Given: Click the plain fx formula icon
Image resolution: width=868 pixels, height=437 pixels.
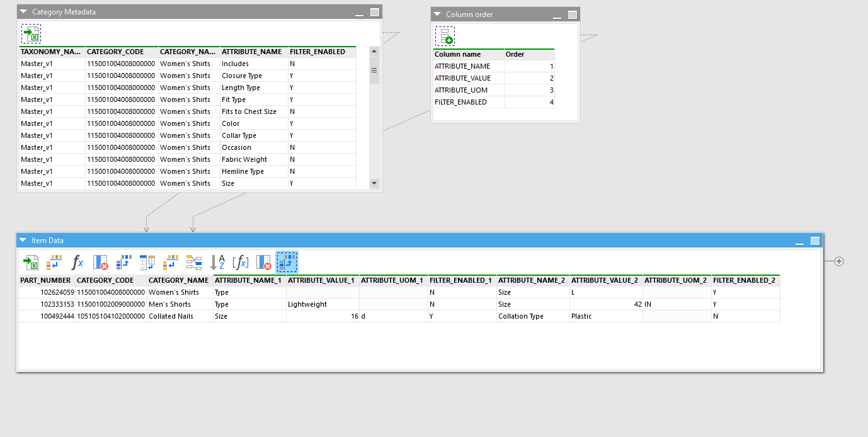Looking at the screenshot, I should point(77,262).
